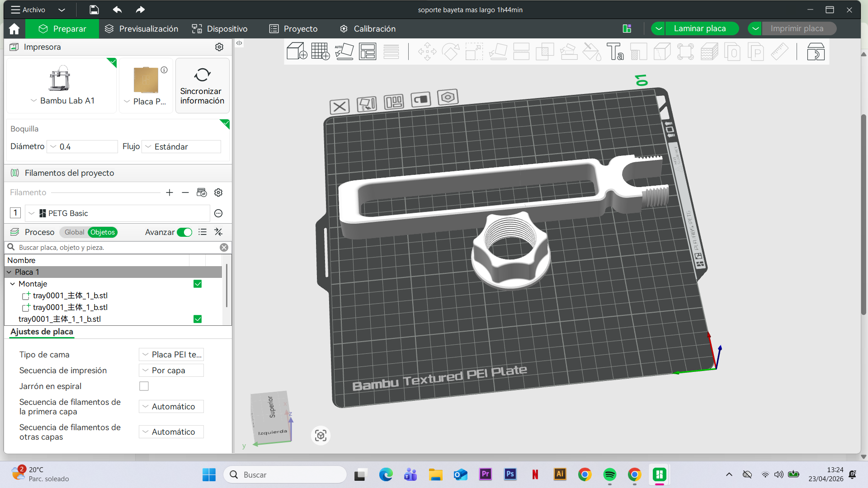The width and height of the screenshot is (868, 488).
Task: Select the Rotate tool in toolbar
Action: 451,52
